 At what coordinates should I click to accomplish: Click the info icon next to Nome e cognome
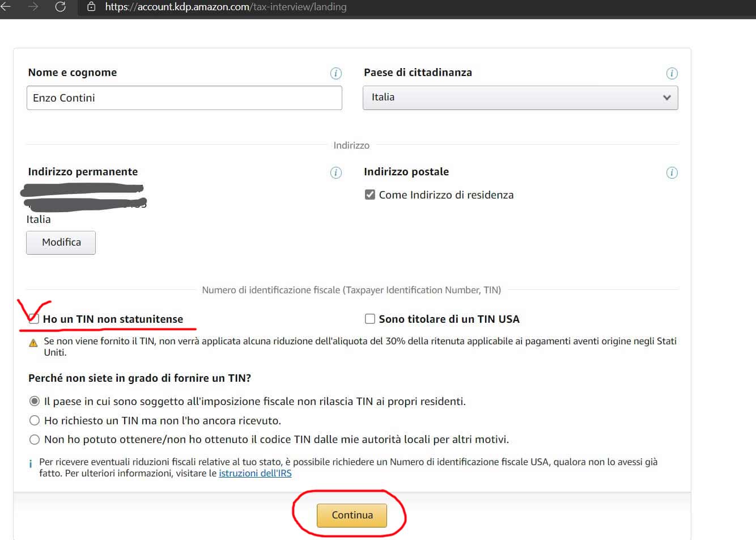click(x=335, y=73)
